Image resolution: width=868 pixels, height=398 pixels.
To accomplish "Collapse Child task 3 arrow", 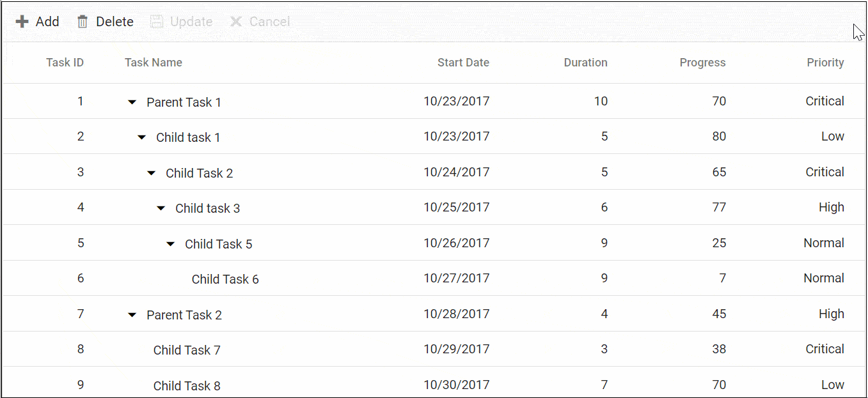I will point(161,208).
